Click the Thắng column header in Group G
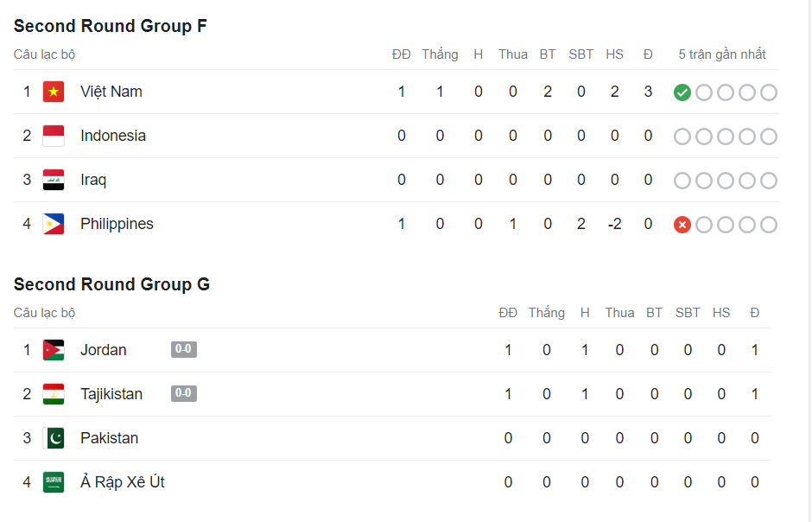The height and width of the screenshot is (522, 812). point(546,313)
